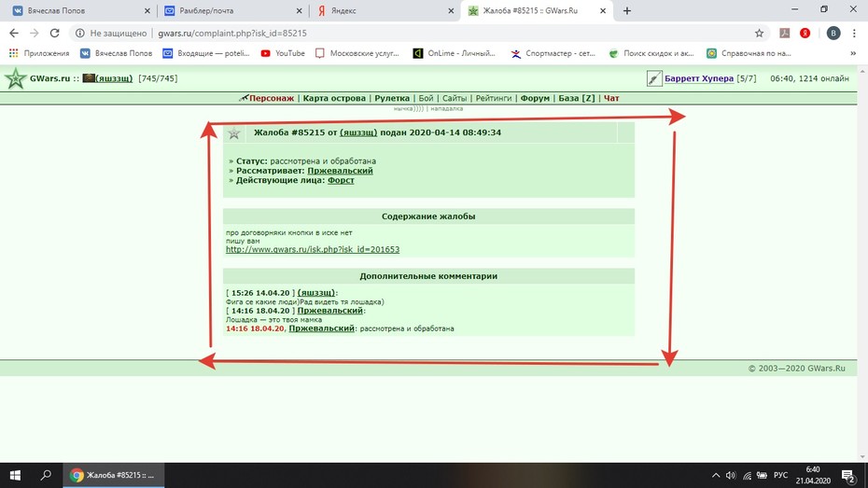Close the Жалоба #85215 tab
The height and width of the screenshot is (488, 868).
click(603, 10)
